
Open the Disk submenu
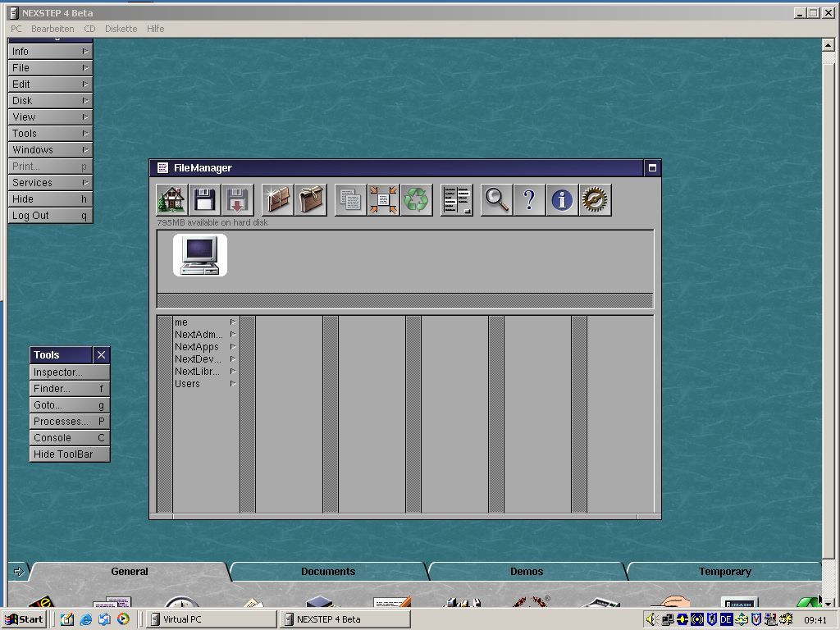pyautogui.click(x=50, y=101)
